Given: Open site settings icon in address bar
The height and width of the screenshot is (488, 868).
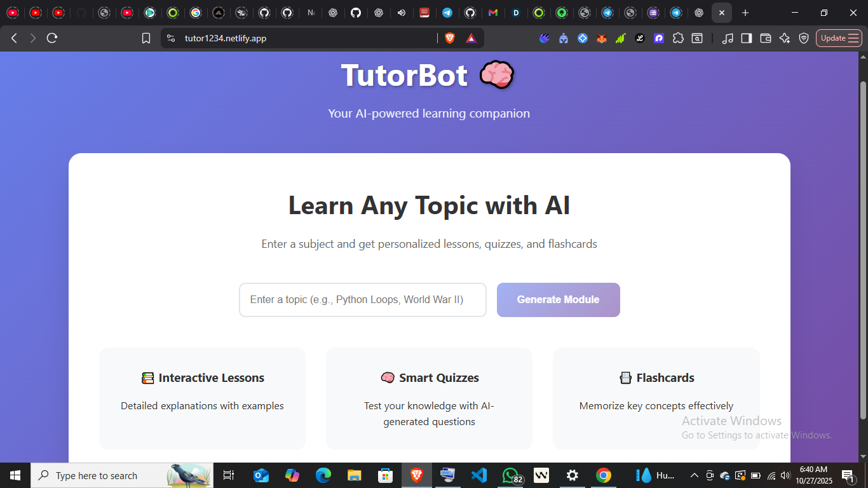Looking at the screenshot, I should [170, 38].
